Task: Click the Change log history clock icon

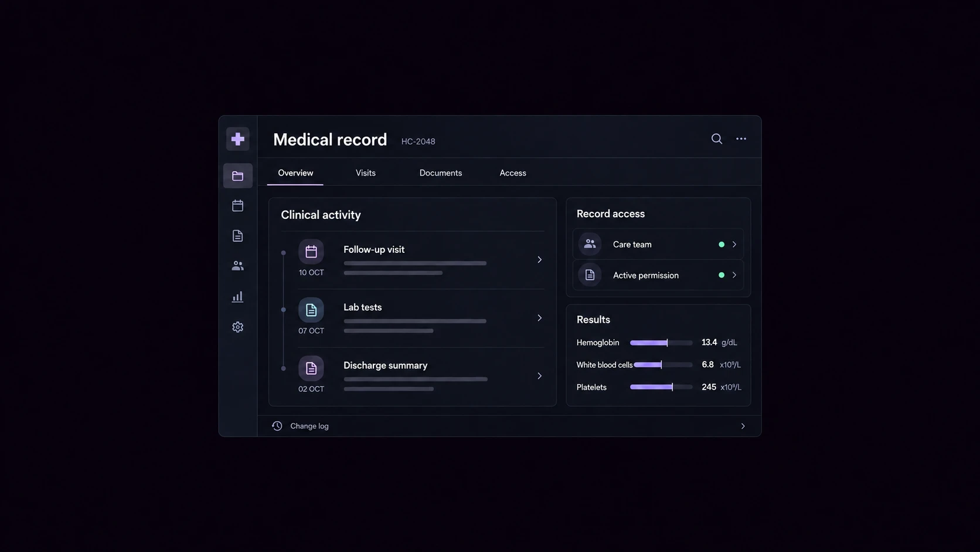Action: pyautogui.click(x=277, y=426)
